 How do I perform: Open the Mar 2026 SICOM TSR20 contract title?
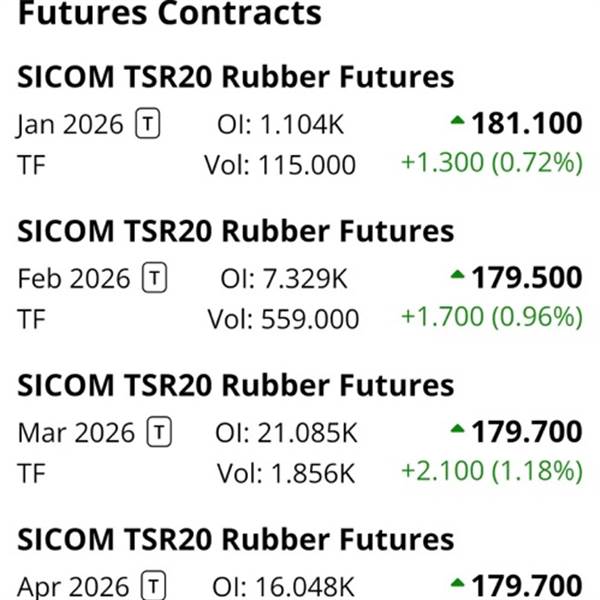236,385
